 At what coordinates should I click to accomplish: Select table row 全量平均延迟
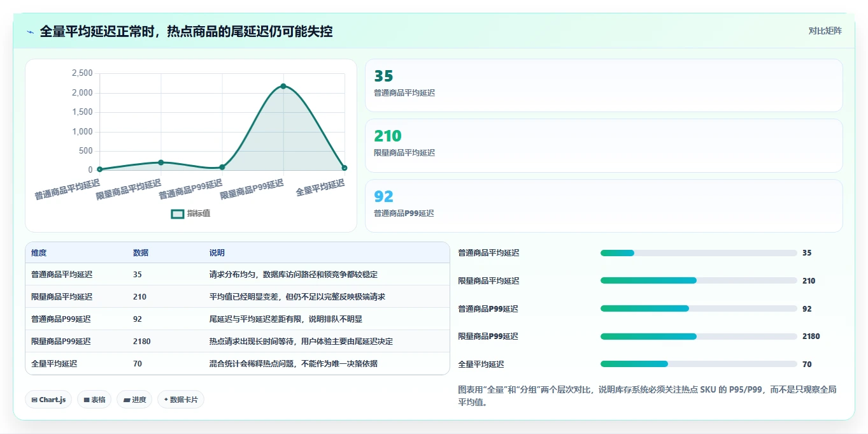tap(238, 364)
